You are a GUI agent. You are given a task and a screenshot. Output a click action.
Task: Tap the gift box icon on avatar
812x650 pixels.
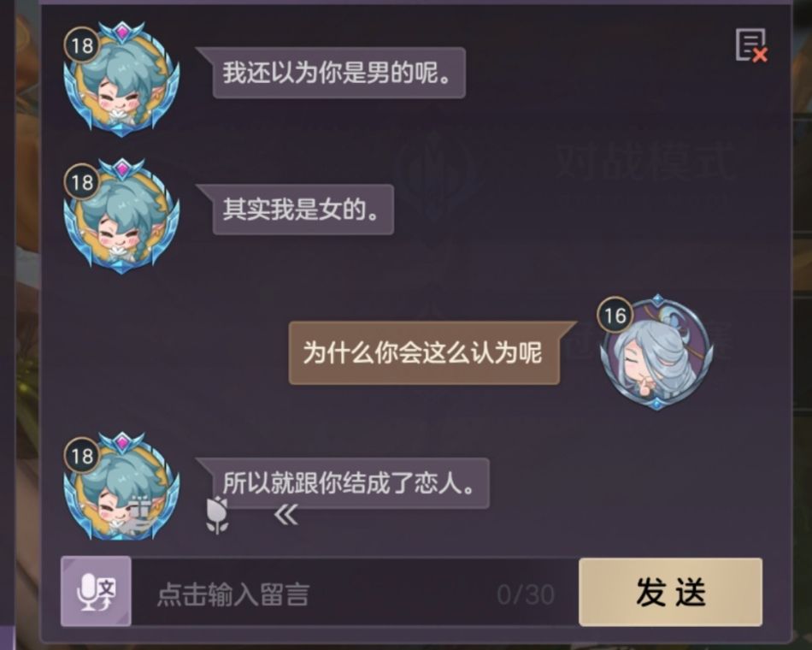[137, 515]
